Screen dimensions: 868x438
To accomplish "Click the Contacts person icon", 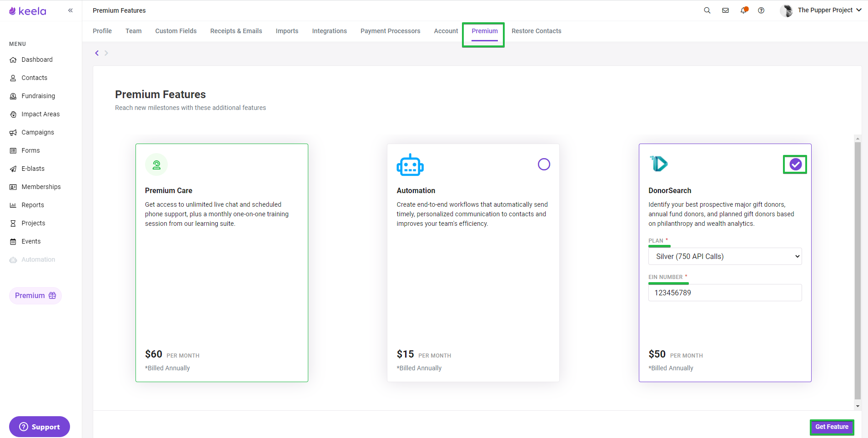I will [x=13, y=78].
